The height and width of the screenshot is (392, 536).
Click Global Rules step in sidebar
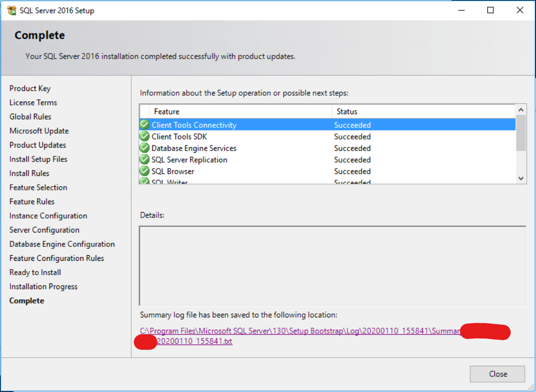click(x=30, y=117)
